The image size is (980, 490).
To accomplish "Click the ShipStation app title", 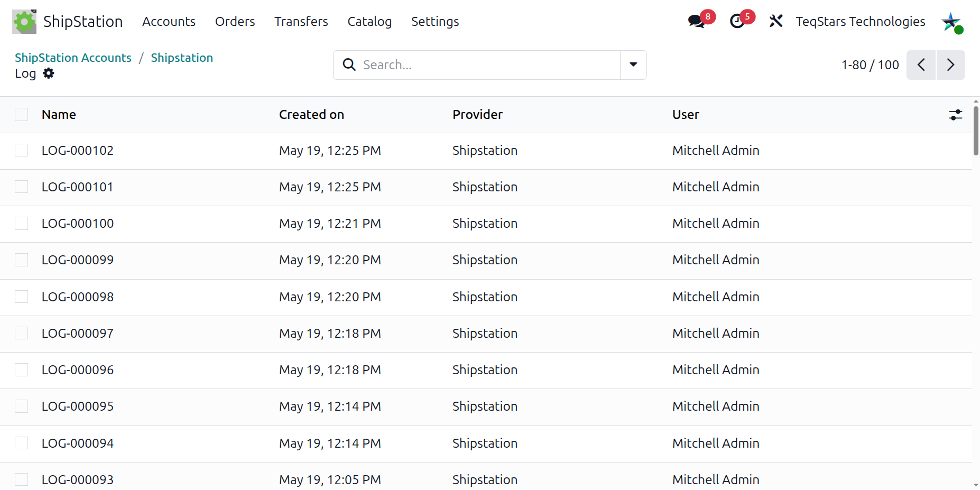I will tap(83, 22).
